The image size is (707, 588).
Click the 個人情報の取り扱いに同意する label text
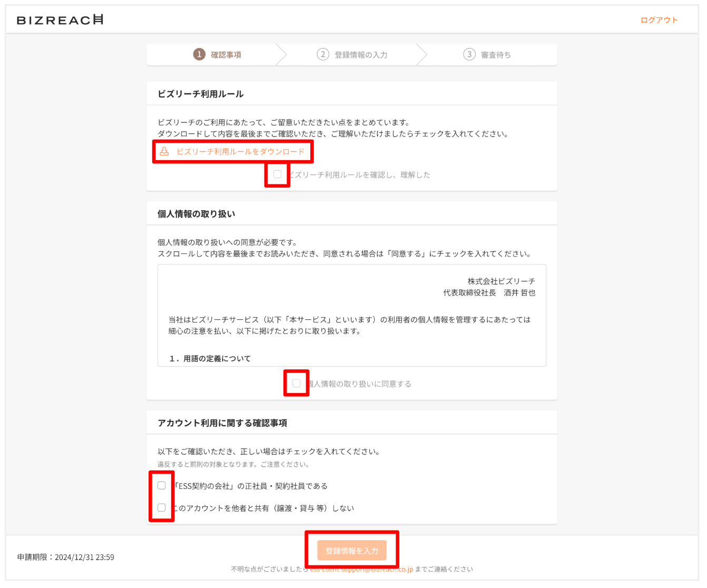pos(359,384)
